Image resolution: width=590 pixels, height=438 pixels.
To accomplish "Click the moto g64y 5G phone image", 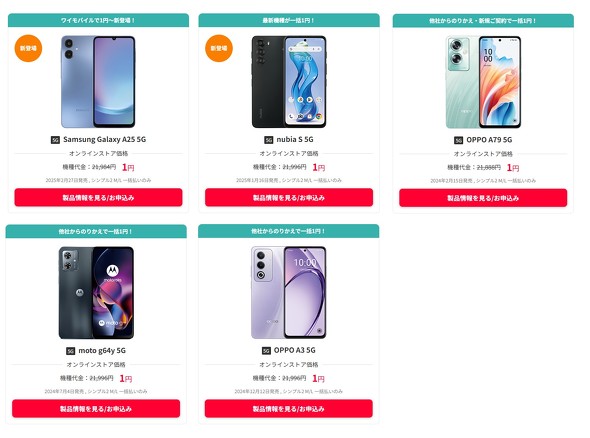I will 96,292.
